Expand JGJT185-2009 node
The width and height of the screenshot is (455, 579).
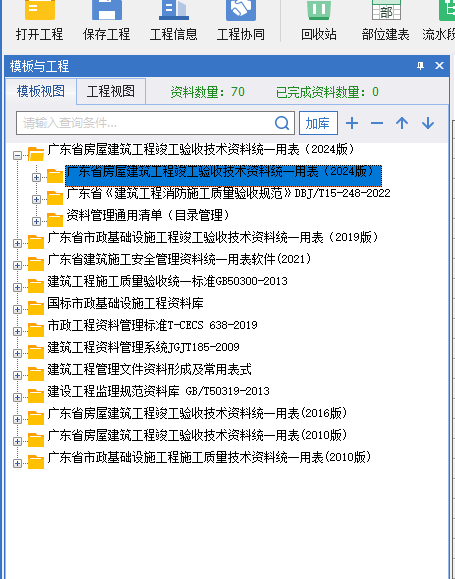[17, 353]
